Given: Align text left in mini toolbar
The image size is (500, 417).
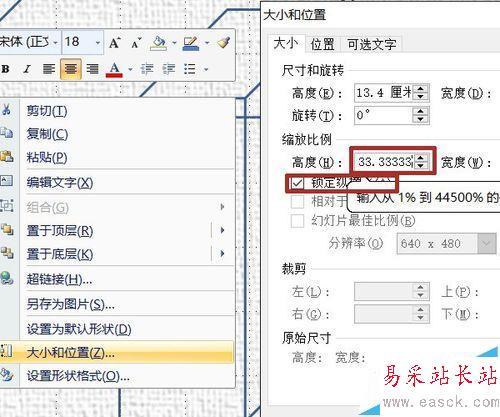Looking at the screenshot, I should click(x=49, y=69).
